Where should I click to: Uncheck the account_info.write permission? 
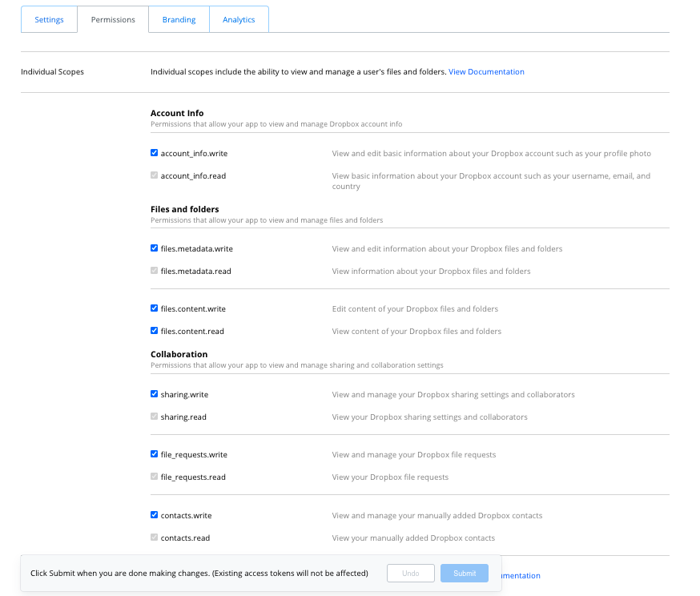(x=154, y=152)
